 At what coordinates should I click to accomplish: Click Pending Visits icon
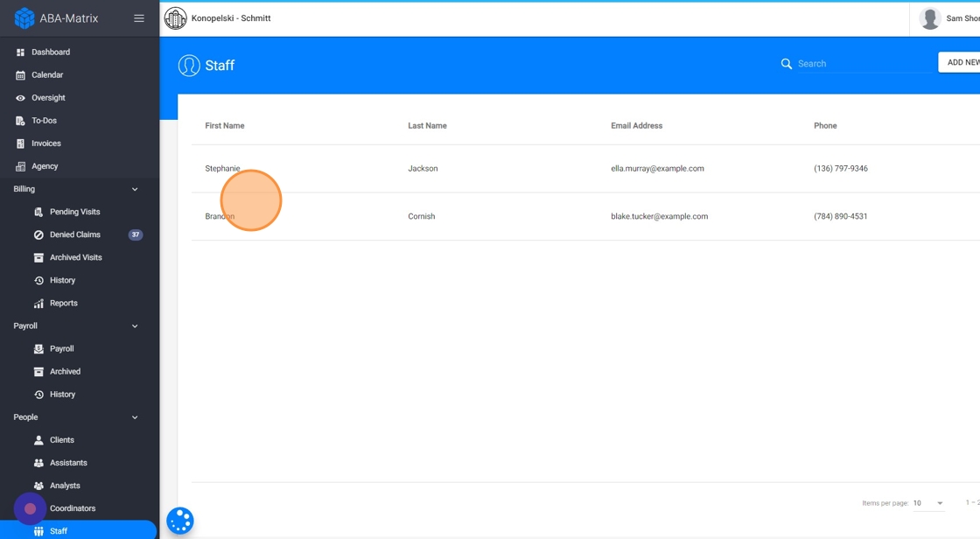(x=38, y=212)
